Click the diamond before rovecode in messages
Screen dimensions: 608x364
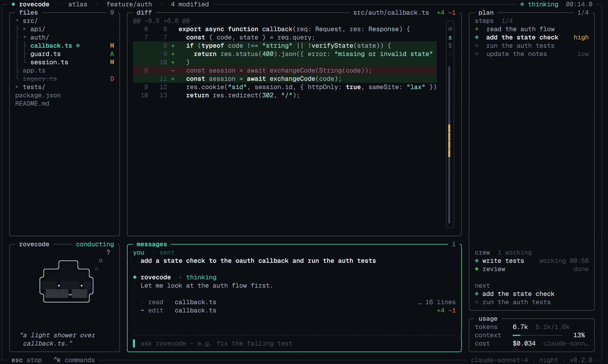point(135,277)
